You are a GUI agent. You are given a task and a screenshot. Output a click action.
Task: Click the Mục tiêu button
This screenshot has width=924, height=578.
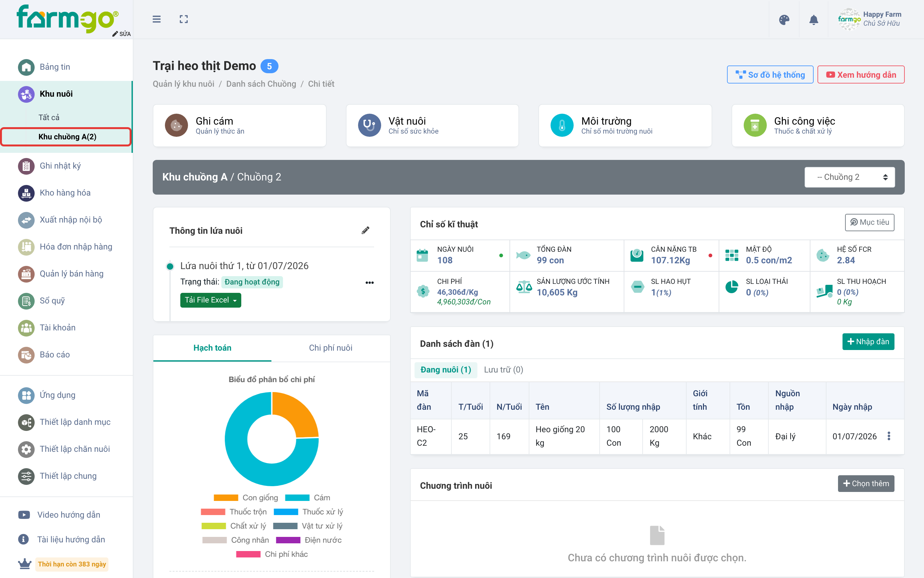click(869, 222)
